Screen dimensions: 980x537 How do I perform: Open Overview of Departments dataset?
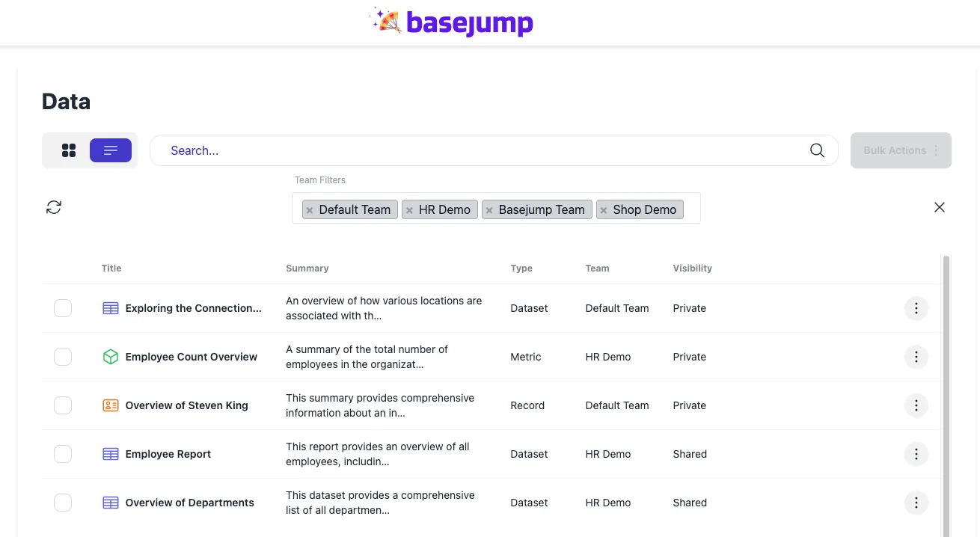click(x=190, y=503)
